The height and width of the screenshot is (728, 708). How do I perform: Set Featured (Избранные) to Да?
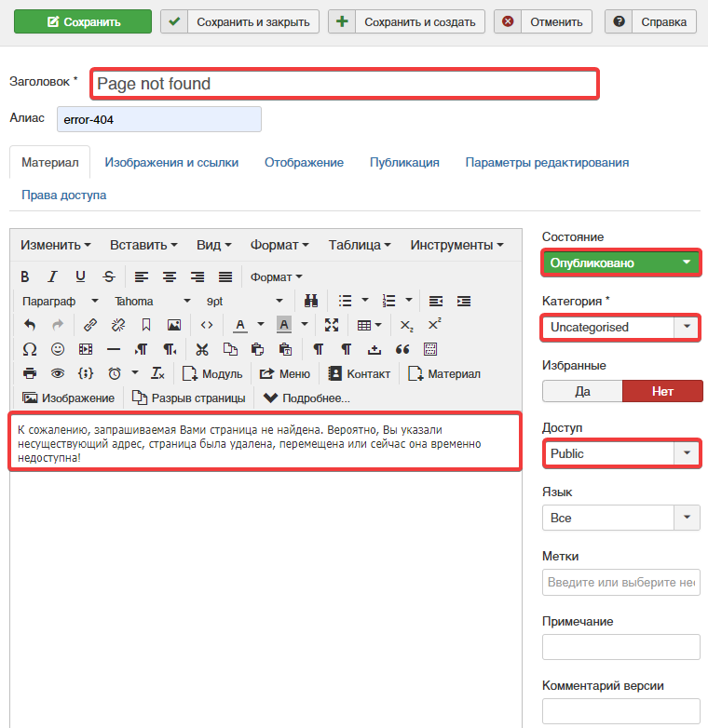582,391
